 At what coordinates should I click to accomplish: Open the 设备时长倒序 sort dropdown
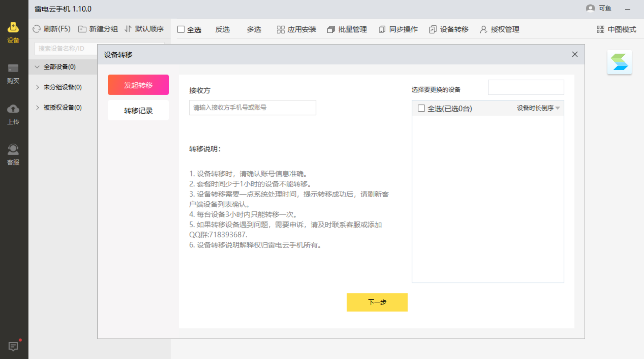click(x=538, y=108)
